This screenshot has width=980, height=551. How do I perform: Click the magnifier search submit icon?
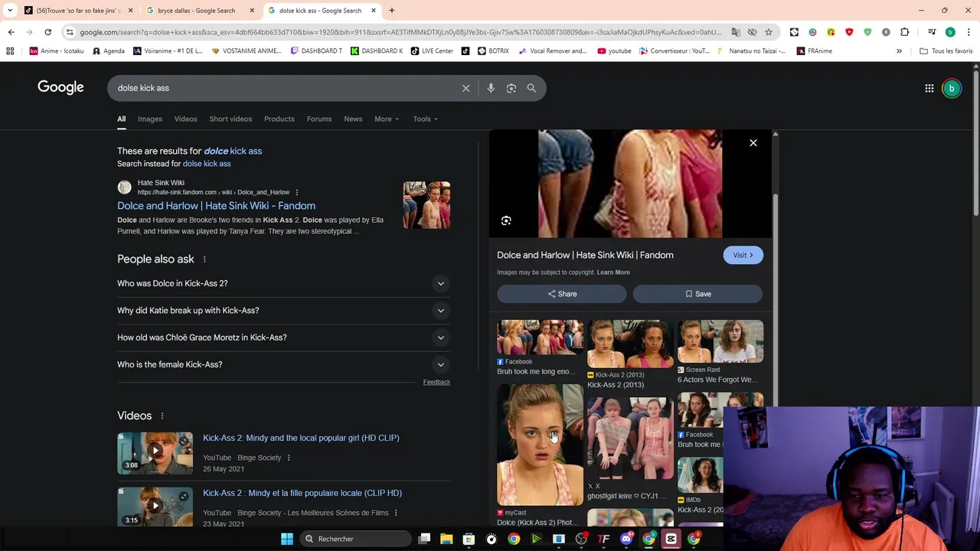(x=531, y=88)
